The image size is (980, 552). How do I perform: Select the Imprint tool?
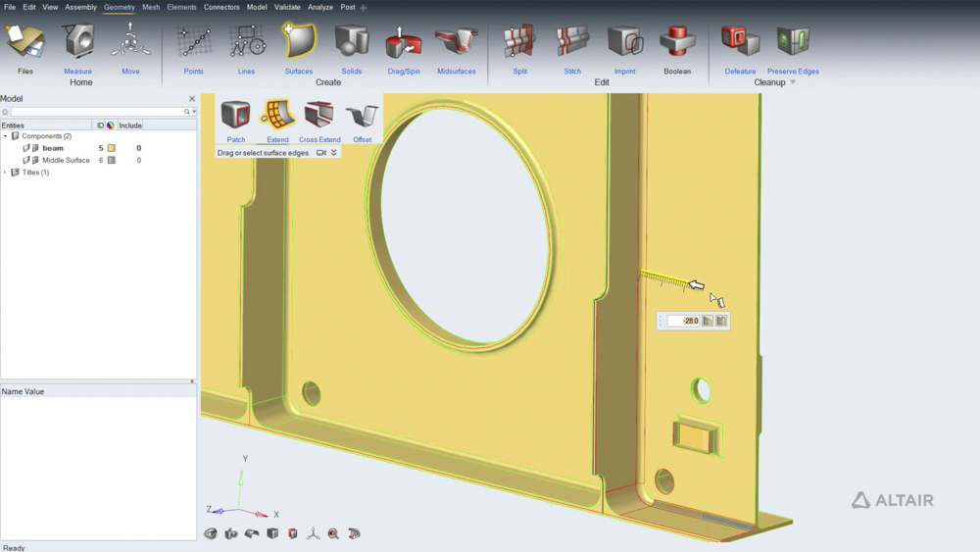coord(624,49)
